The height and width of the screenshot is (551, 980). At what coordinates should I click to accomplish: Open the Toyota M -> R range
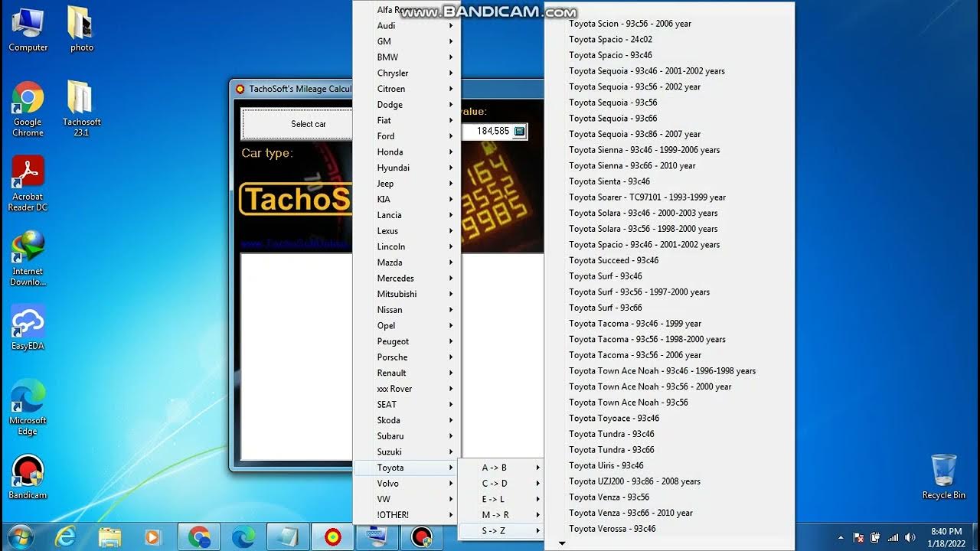[501, 514]
